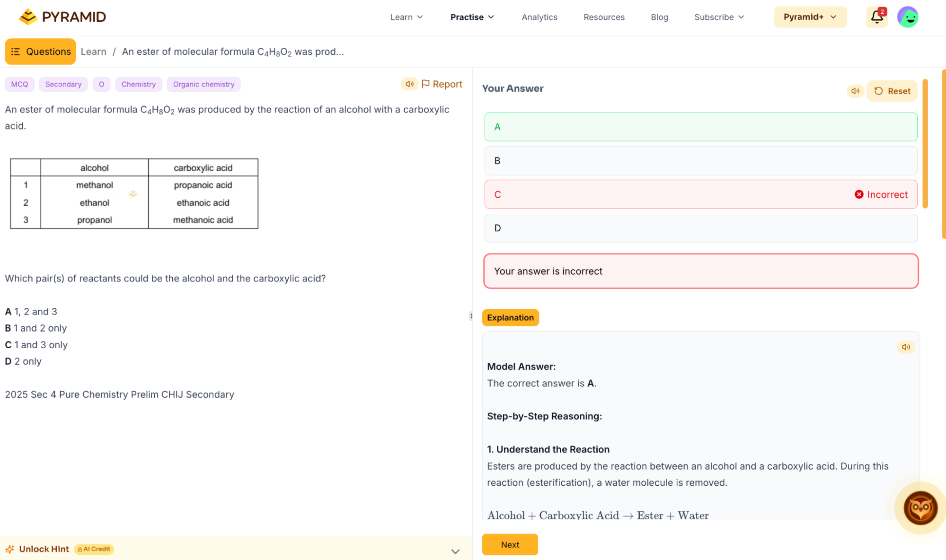The image size is (946, 560).
Task: Open the notifications bell icon
Action: tap(876, 17)
